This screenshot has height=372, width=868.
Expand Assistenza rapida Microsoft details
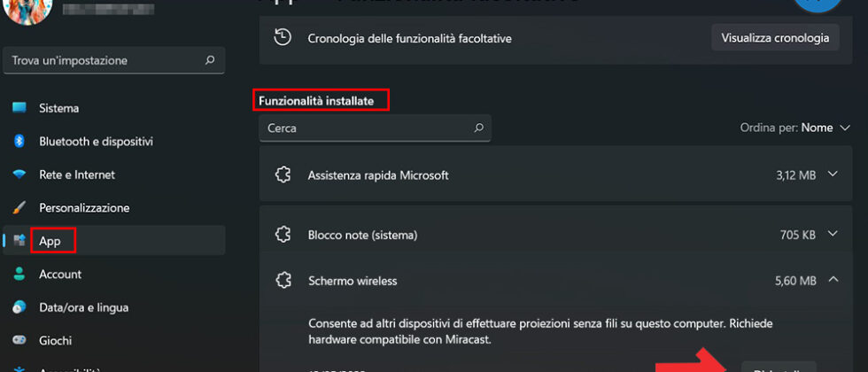[832, 174]
